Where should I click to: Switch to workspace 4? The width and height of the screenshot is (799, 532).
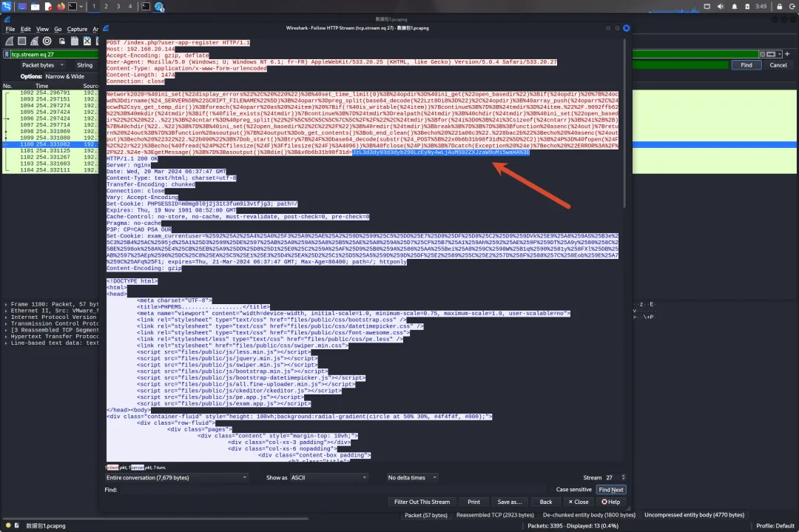(130, 7)
